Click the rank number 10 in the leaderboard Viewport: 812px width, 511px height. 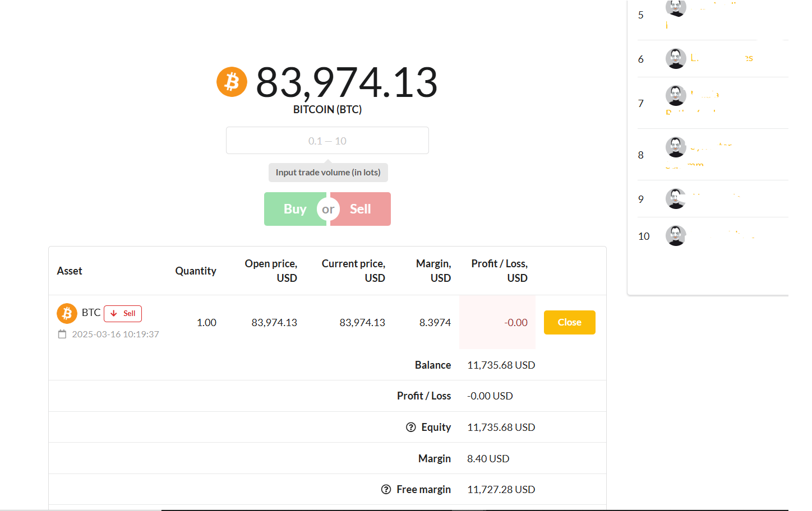tap(644, 236)
